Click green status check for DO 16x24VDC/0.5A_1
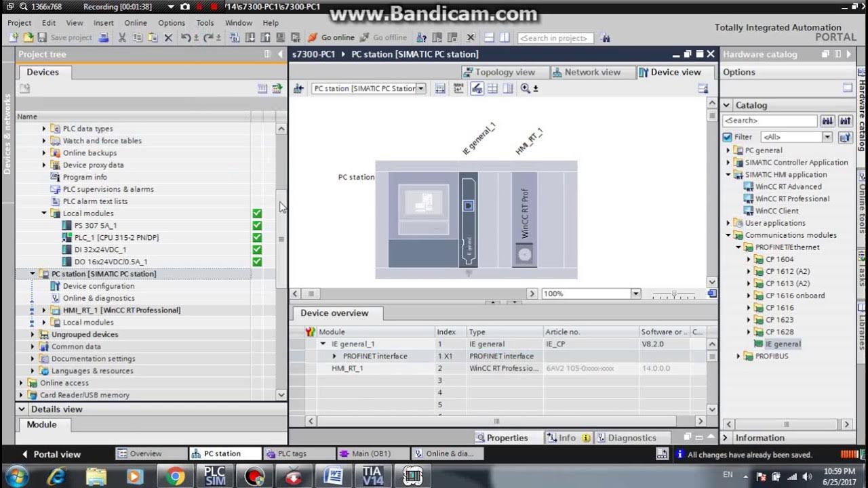 (257, 262)
